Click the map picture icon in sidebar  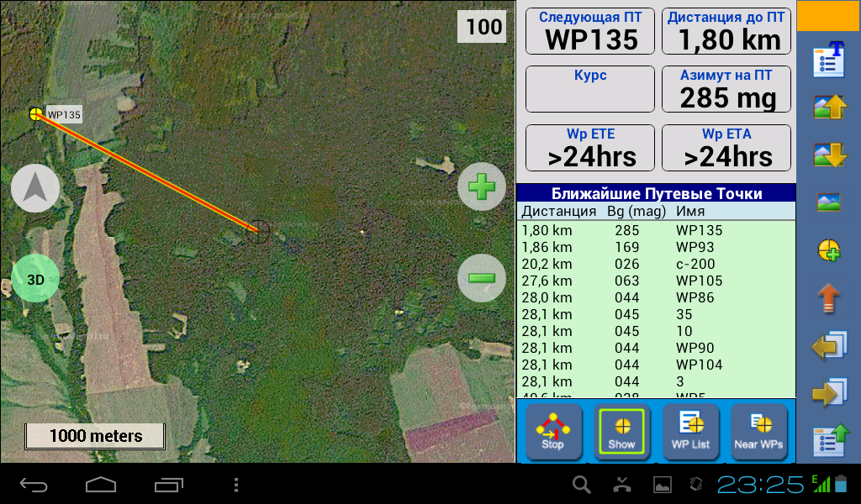[828, 202]
